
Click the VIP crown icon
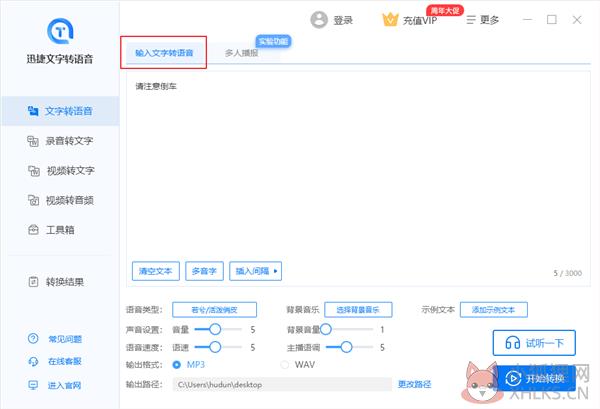point(390,20)
